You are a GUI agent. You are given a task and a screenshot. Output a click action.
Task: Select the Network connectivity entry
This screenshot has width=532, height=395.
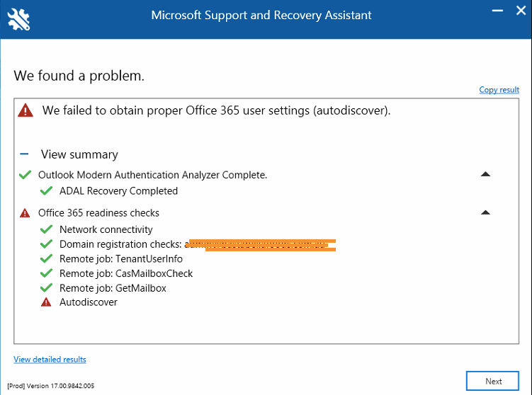pyautogui.click(x=106, y=229)
